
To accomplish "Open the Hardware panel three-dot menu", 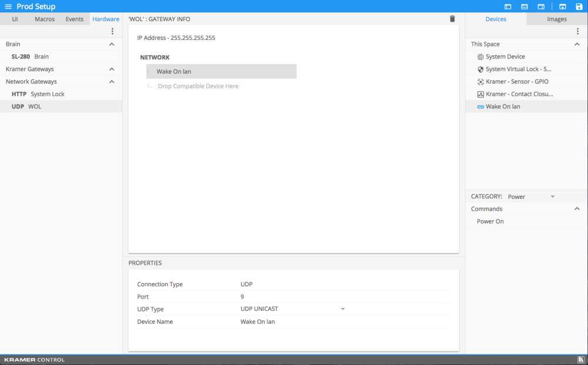I will (112, 31).
